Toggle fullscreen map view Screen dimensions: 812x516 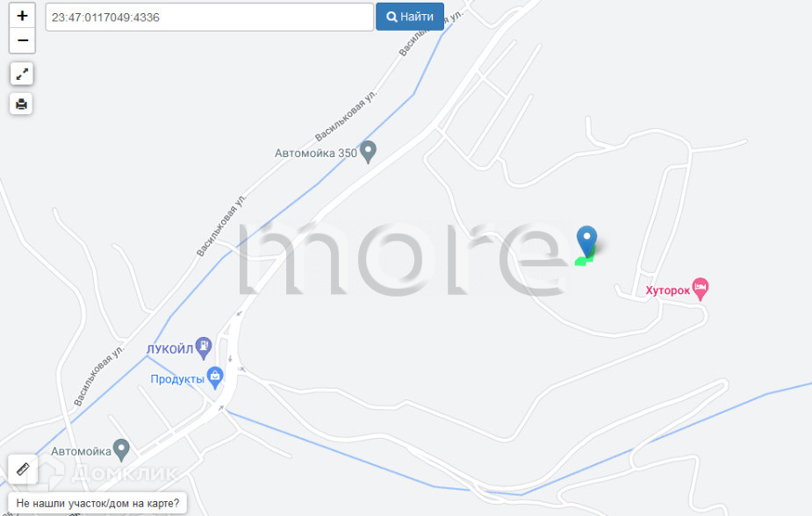point(22,74)
